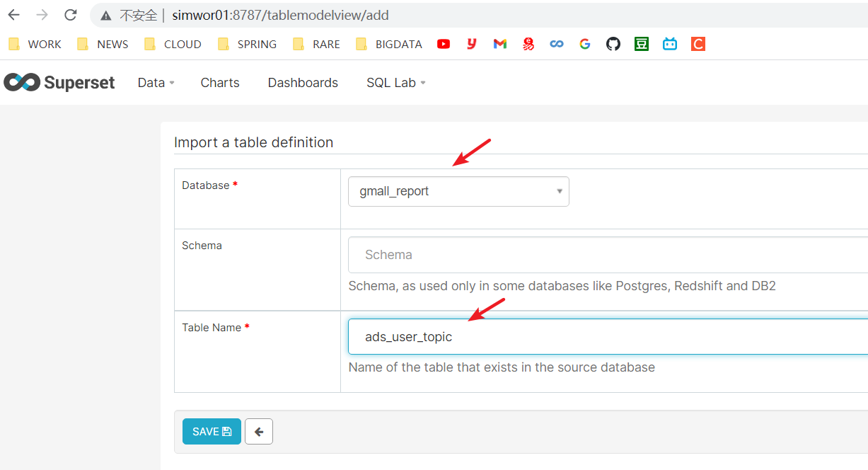Click the Superset logo
Viewport: 868px width, 470px height.
coord(59,82)
